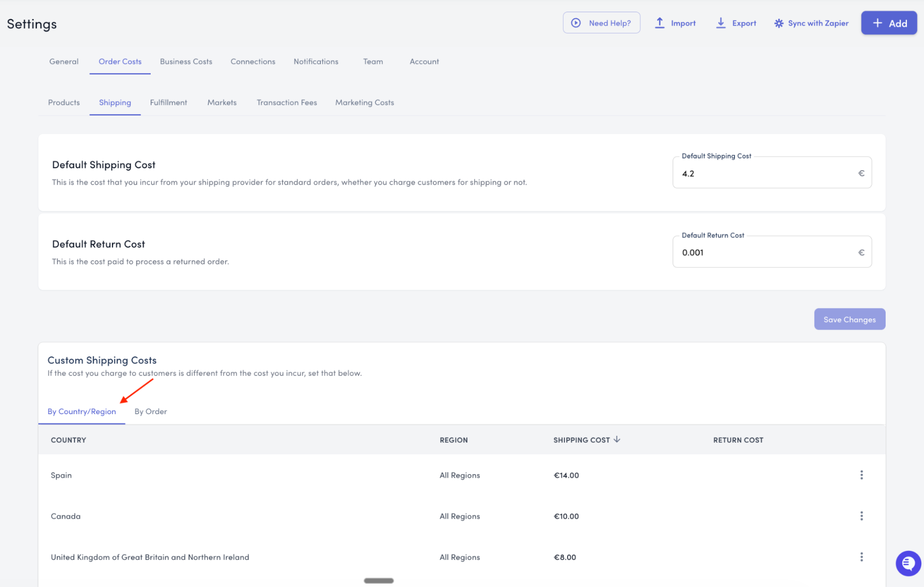The height and width of the screenshot is (587, 924).
Task: Click the Sync with Zapier icon
Action: click(779, 23)
